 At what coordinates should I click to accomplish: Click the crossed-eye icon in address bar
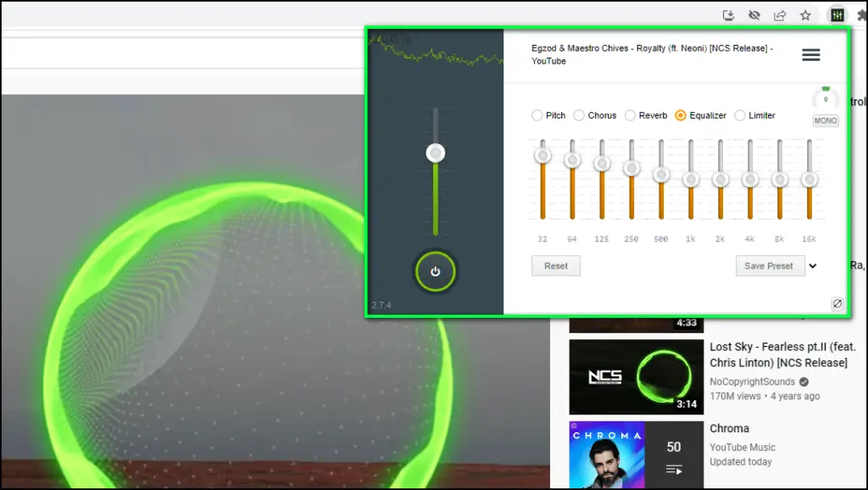point(754,15)
